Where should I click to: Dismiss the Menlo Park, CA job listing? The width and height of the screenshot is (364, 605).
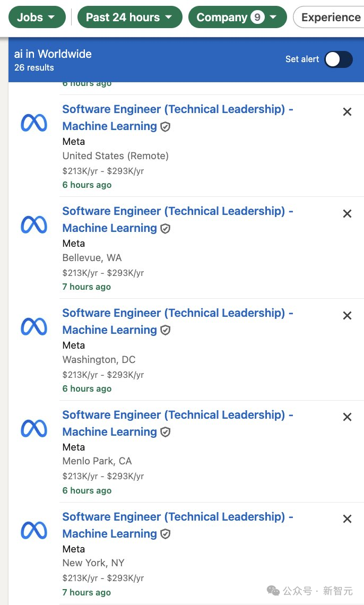pyautogui.click(x=347, y=417)
